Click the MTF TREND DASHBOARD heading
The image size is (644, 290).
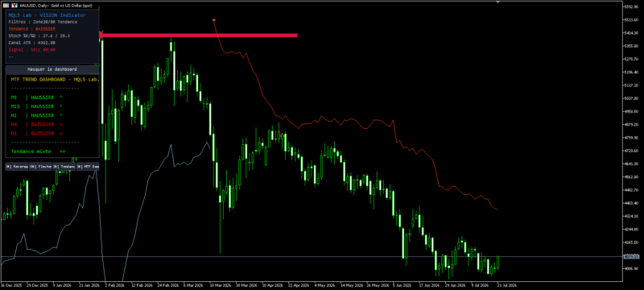point(56,79)
